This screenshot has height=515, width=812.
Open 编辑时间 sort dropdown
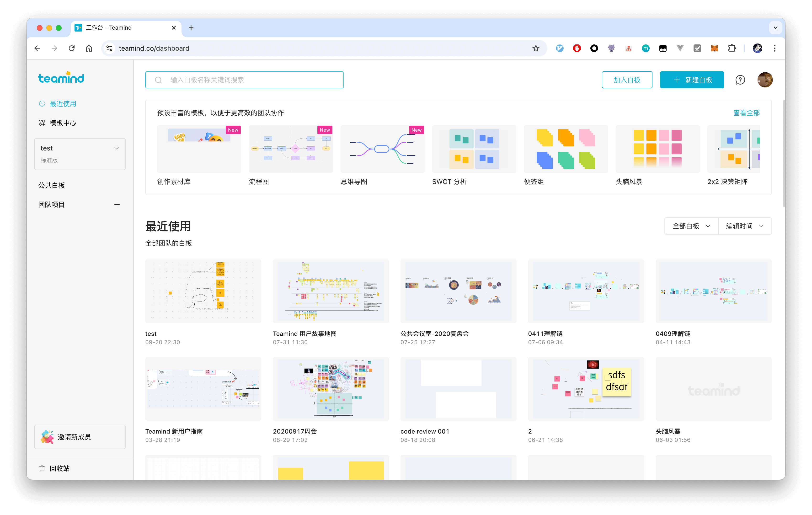(745, 226)
